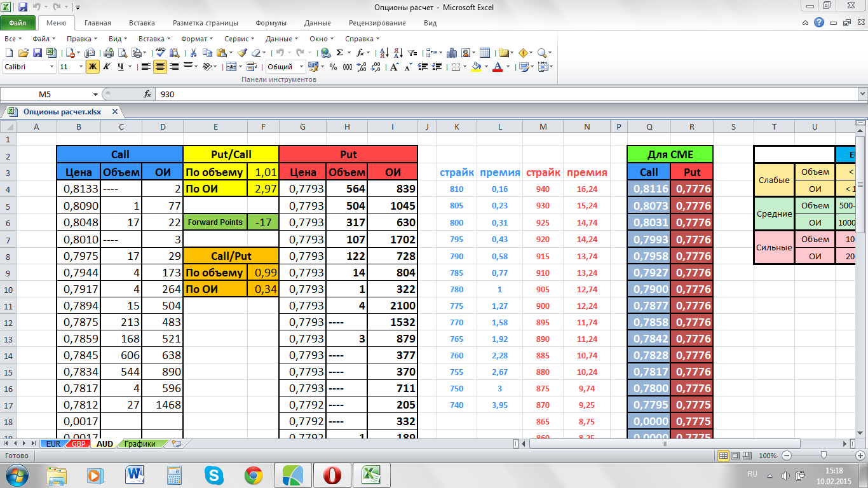The height and width of the screenshot is (488, 868).
Task: Open the Сервис dropdown menu
Action: click(x=240, y=39)
